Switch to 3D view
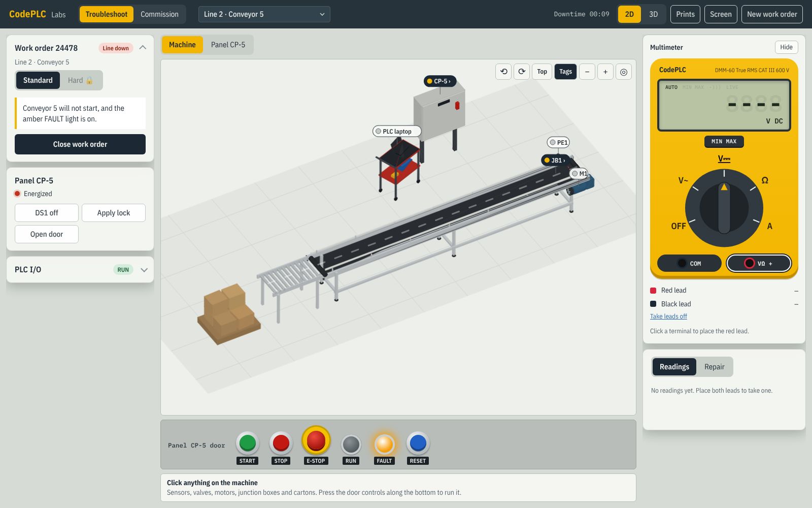The height and width of the screenshot is (508, 812). coord(654,14)
